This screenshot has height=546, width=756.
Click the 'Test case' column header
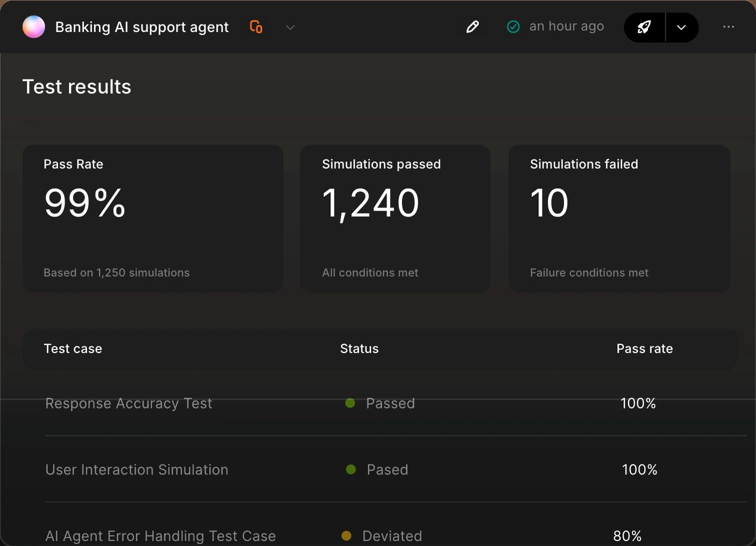click(73, 348)
